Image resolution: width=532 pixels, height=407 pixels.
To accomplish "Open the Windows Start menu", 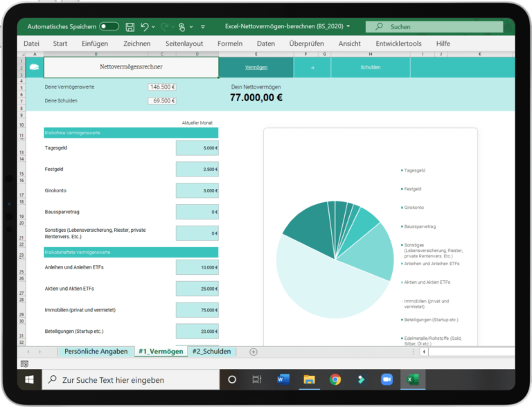I will point(29,379).
